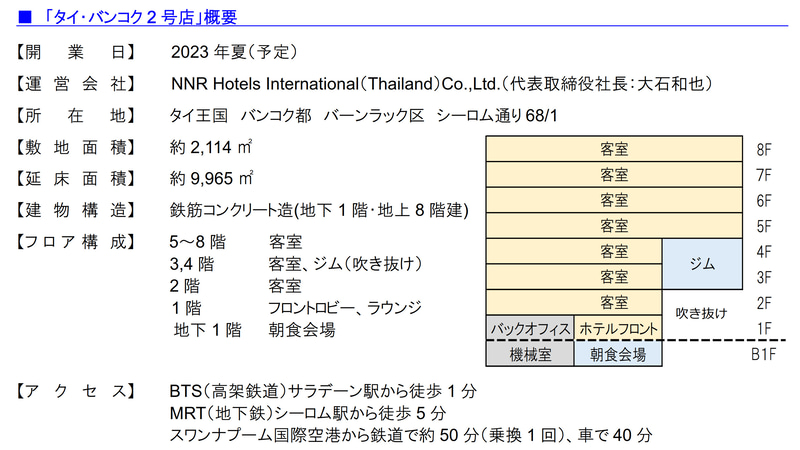This screenshot has width=800, height=450.
Task: Click the 1F floor label
Action: pyautogui.click(x=764, y=329)
